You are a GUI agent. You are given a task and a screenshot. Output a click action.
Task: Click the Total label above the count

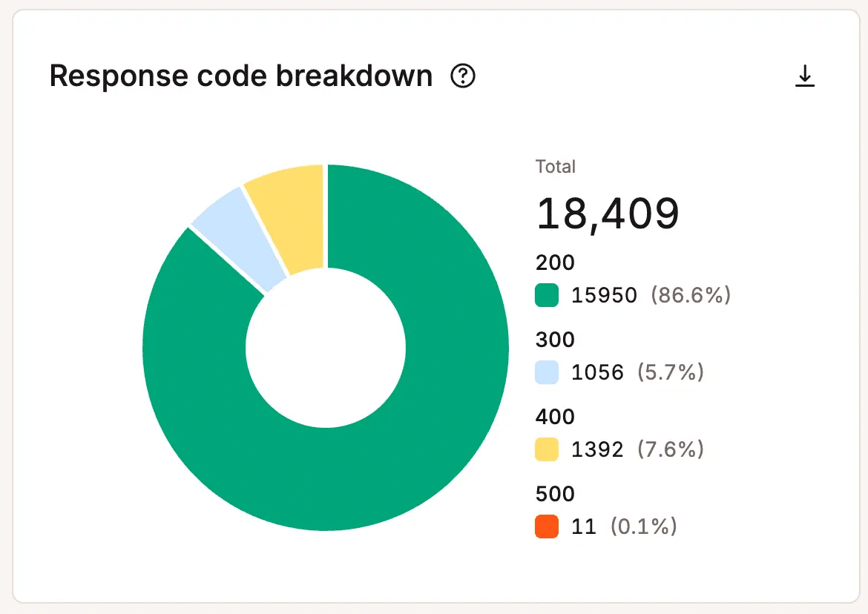coord(555,167)
